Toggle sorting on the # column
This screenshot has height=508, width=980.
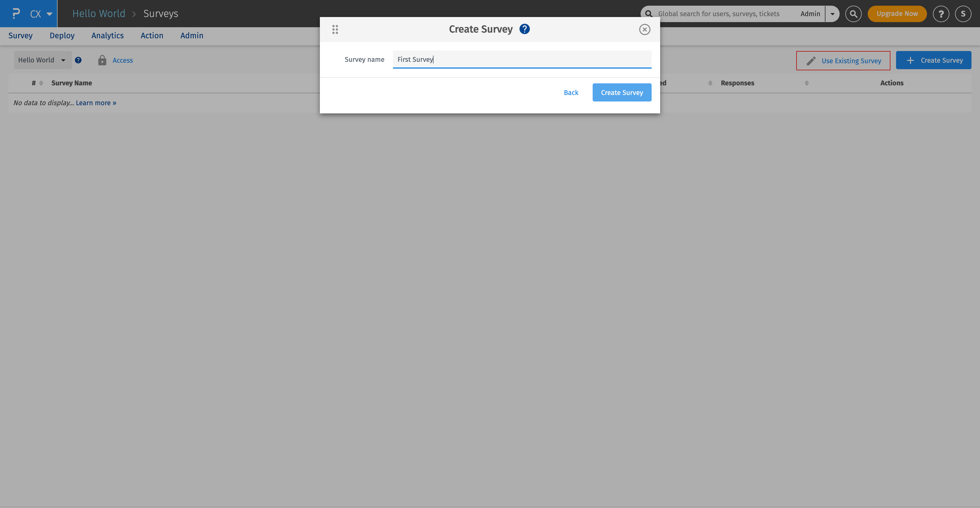[x=41, y=83]
